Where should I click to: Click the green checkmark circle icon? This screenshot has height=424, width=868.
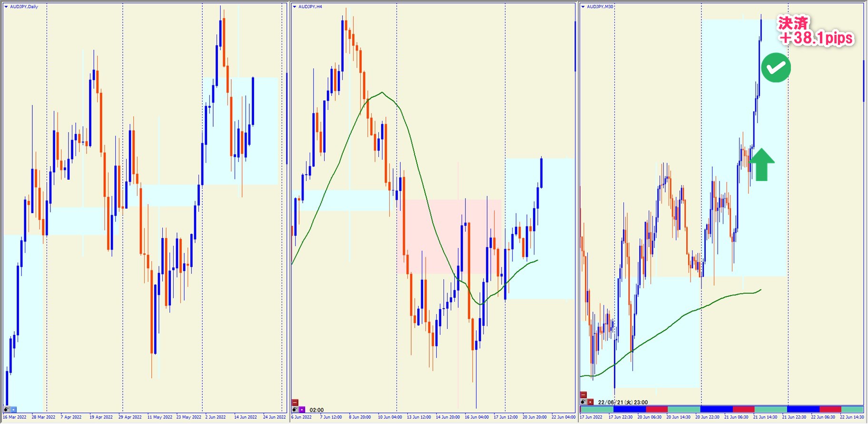pyautogui.click(x=776, y=68)
